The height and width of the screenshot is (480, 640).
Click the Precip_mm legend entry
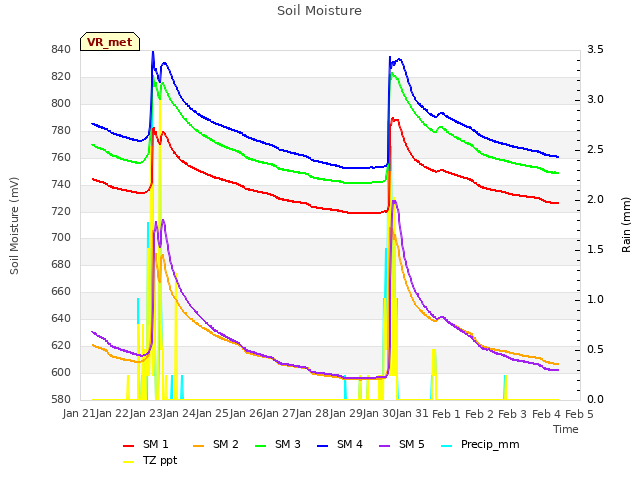[x=480, y=444]
